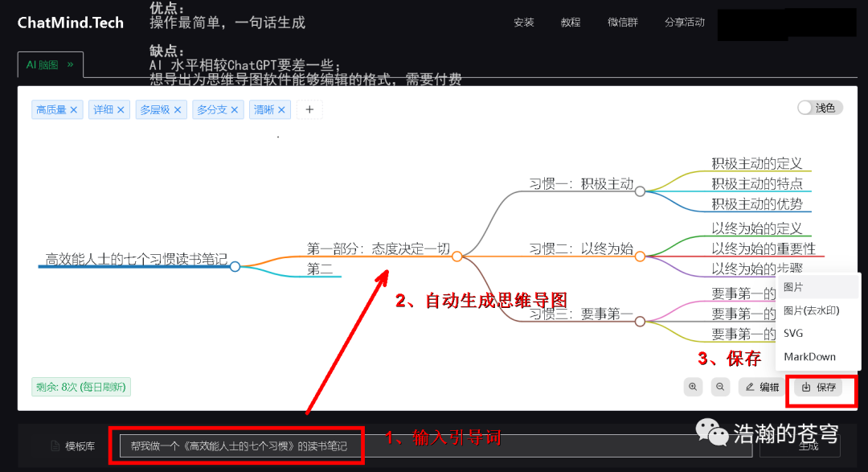Toggle the 浅色 light theme switch

pyautogui.click(x=820, y=108)
